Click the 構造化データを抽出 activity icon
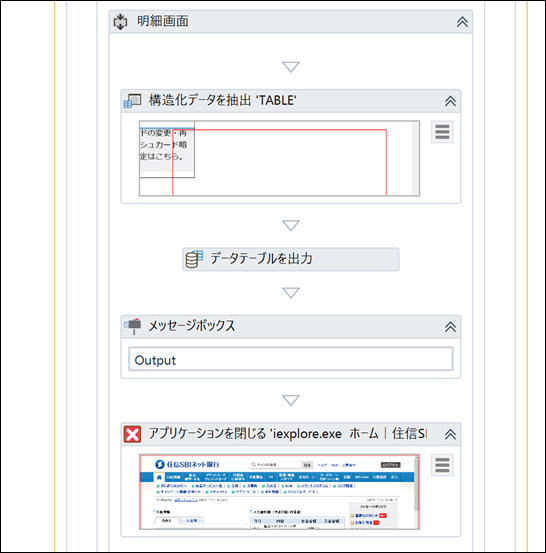Viewport: 546px width, 553px height. point(132,101)
